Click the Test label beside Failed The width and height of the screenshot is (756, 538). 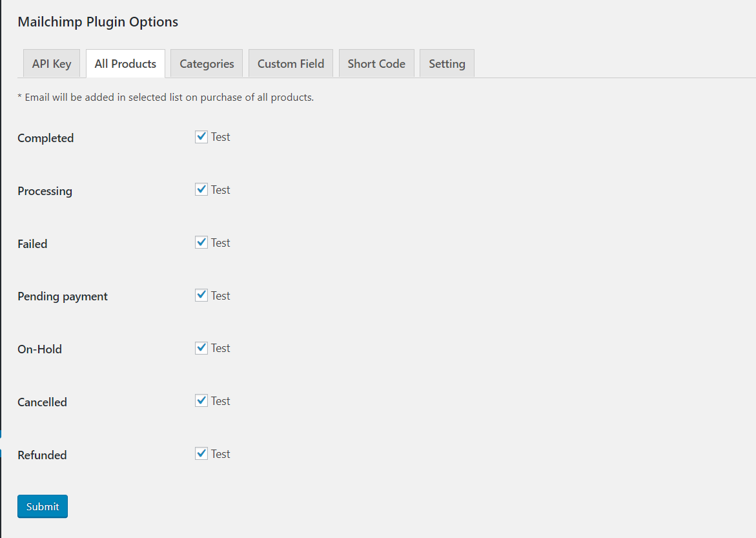(x=220, y=243)
